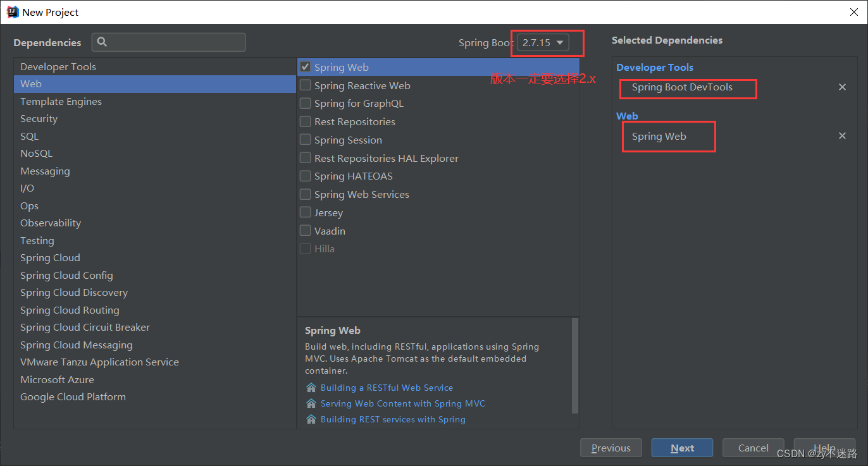
Task: Click home icon beside Serving Web Content link
Action: click(311, 403)
